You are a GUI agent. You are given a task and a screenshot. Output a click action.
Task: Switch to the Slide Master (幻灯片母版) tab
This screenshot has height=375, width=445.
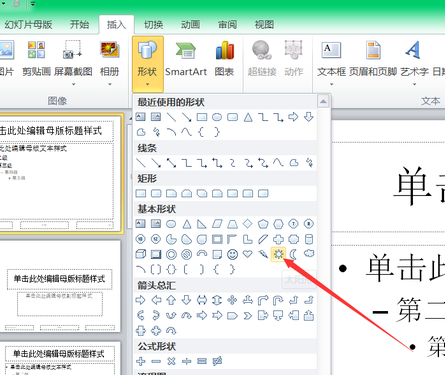(x=28, y=24)
